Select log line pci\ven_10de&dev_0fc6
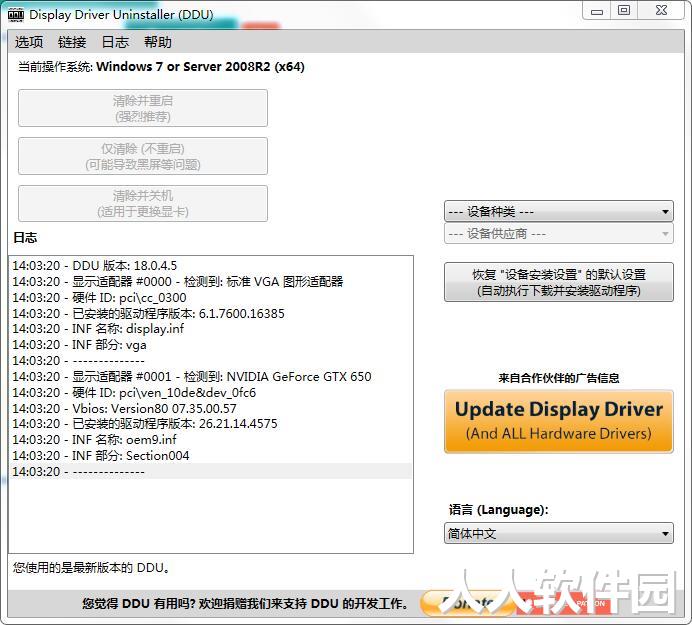Image resolution: width=692 pixels, height=625 pixels. tap(210, 392)
